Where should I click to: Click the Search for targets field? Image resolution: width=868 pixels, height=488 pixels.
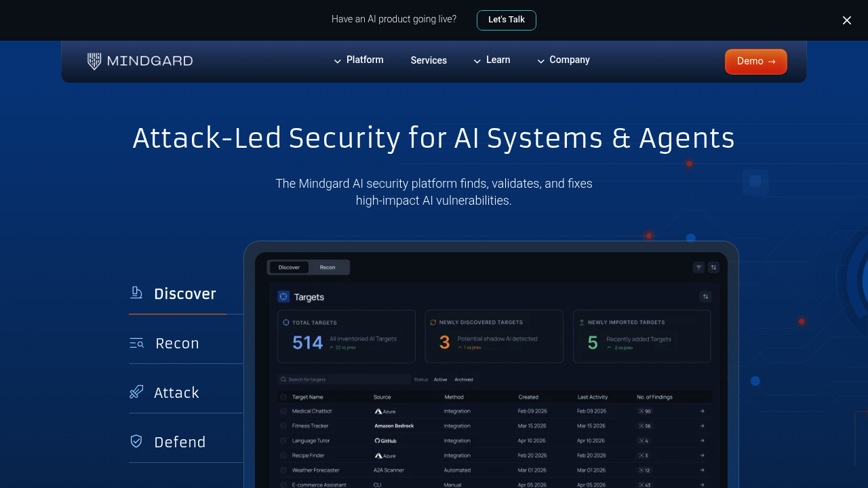click(x=344, y=380)
